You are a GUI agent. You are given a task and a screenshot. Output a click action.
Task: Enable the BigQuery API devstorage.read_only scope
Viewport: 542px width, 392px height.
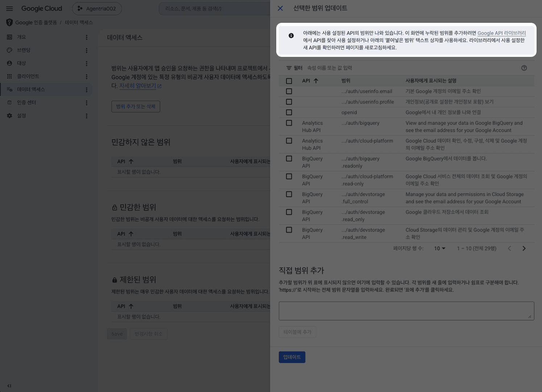pyautogui.click(x=289, y=212)
